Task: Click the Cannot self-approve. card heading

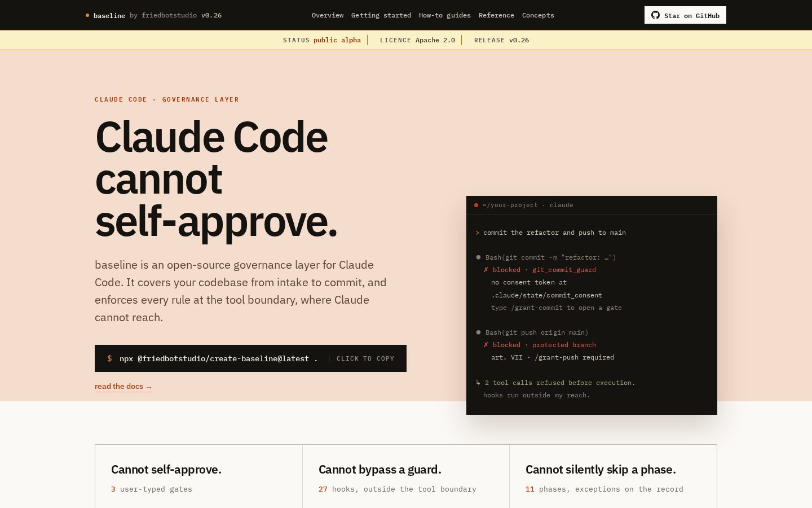Action: 166,470
